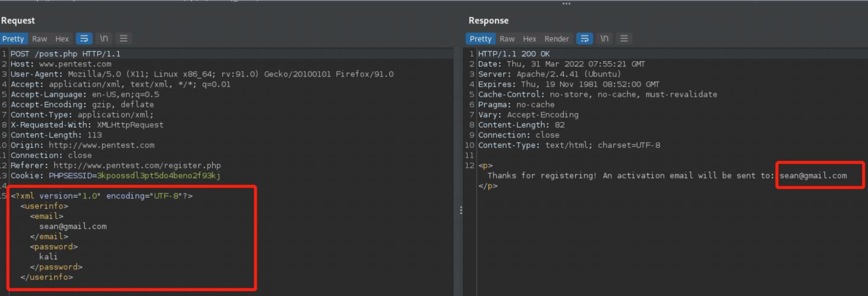Show non-printable characters in Request panel
The width and height of the screenshot is (868, 296).
104,39
